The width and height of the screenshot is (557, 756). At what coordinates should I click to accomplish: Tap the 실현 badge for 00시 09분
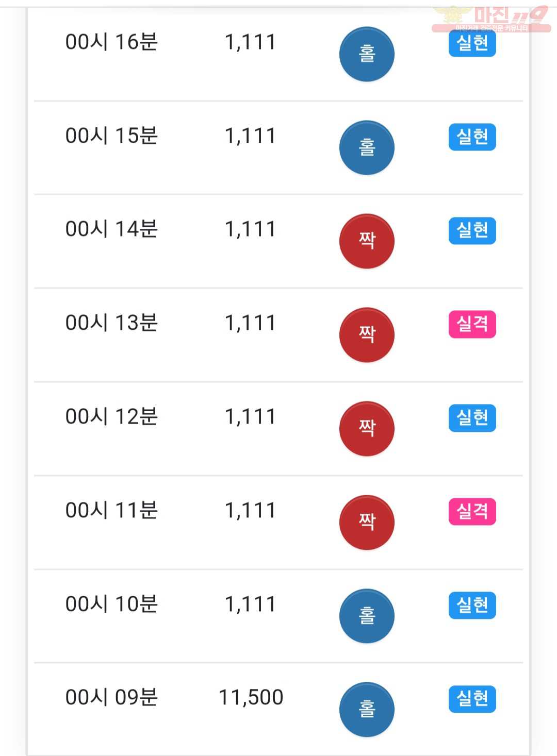[x=472, y=699]
